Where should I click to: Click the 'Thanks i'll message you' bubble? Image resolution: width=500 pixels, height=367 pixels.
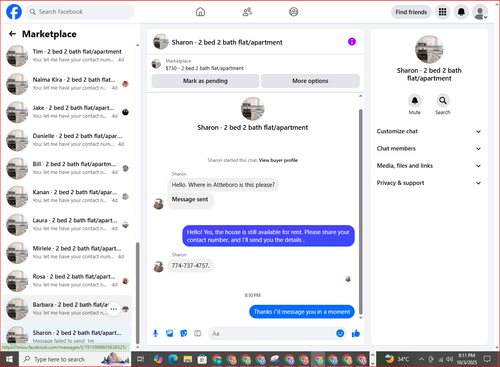(302, 312)
